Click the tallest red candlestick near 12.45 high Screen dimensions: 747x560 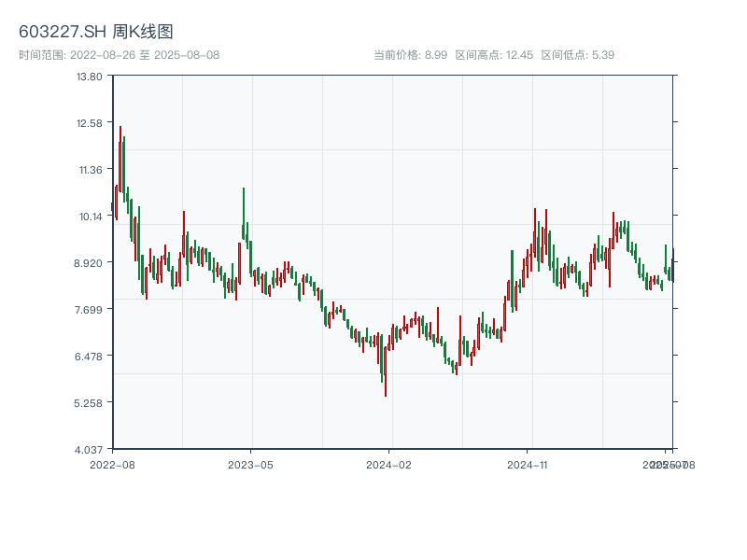pyautogui.click(x=120, y=159)
